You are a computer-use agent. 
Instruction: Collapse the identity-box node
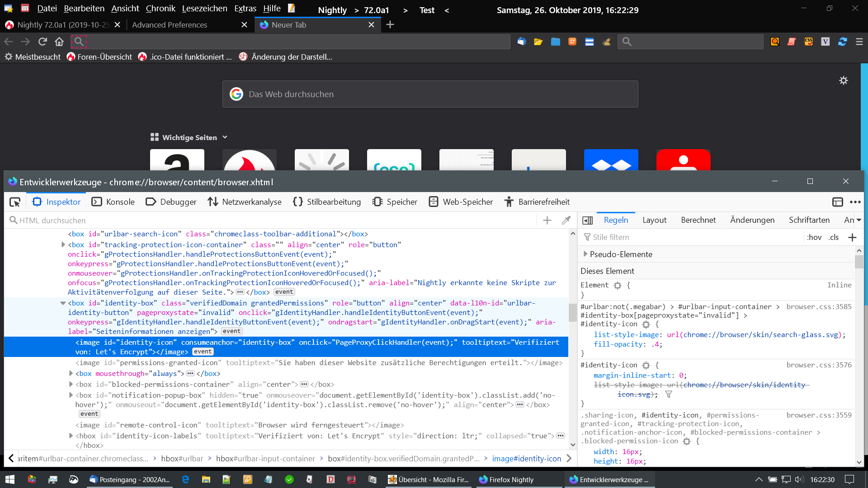[63, 303]
